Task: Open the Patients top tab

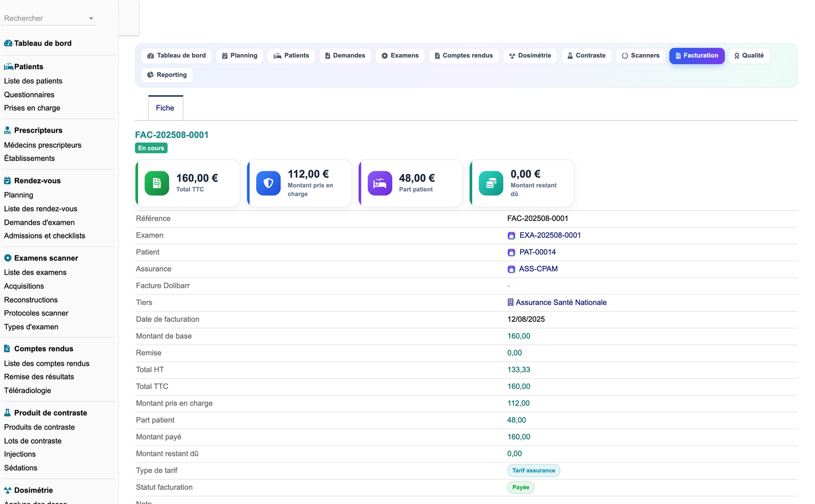Action: [x=292, y=56]
